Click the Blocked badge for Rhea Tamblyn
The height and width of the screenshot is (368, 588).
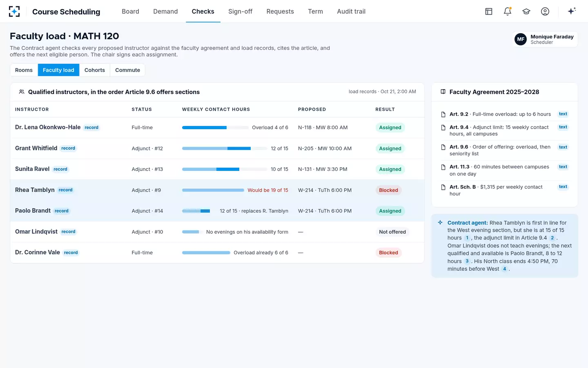coord(388,190)
